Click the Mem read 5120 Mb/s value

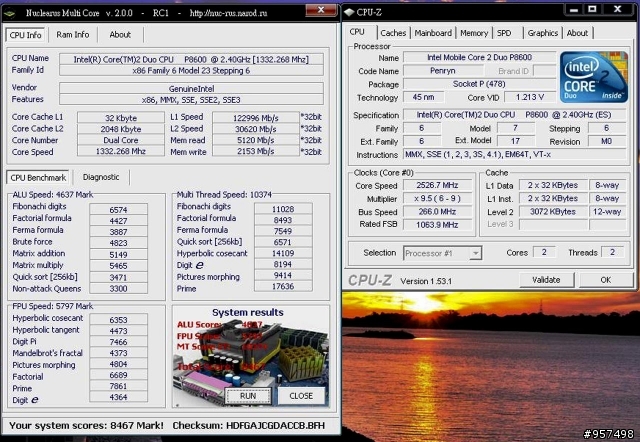(256, 140)
